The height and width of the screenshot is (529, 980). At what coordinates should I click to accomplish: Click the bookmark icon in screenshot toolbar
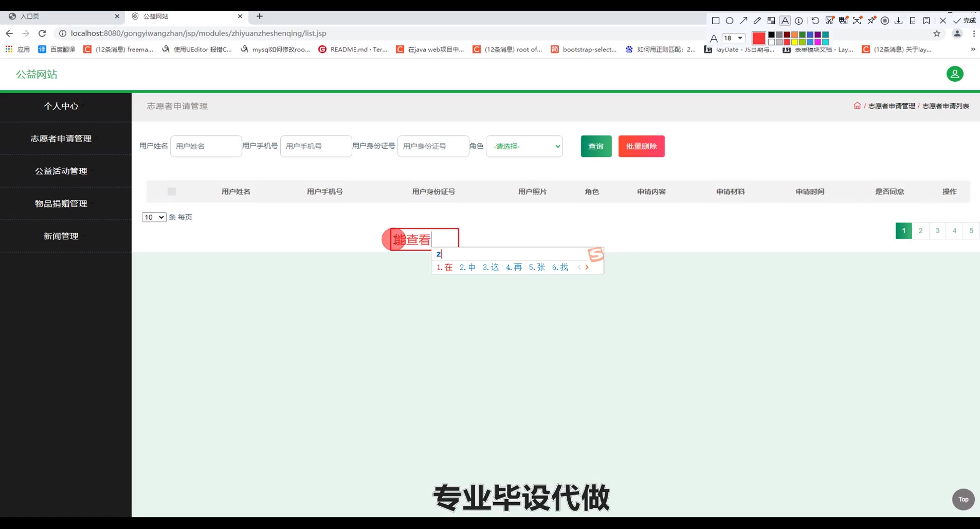(x=926, y=21)
